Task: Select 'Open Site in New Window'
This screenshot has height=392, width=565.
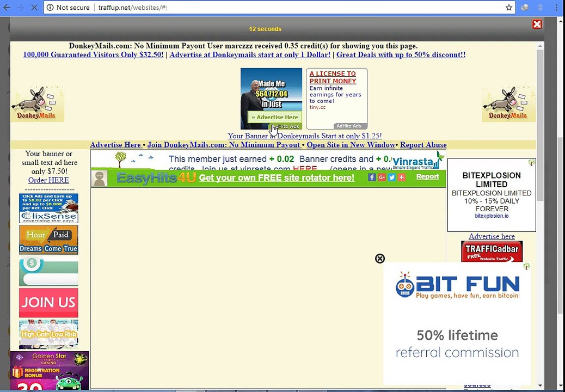Action: [351, 145]
